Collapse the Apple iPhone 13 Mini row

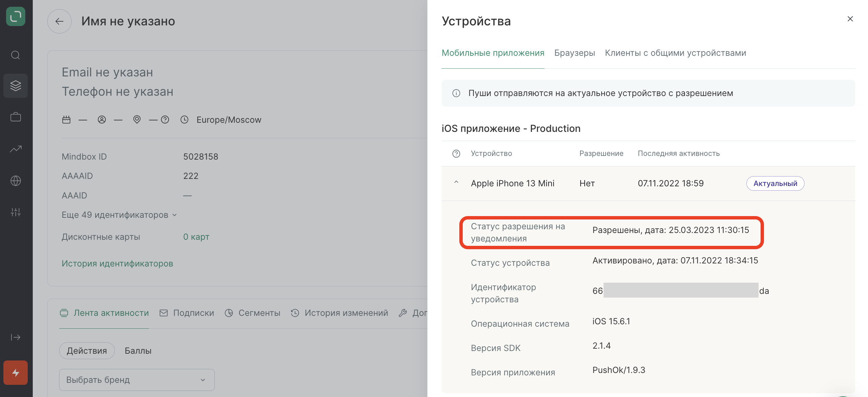pyautogui.click(x=456, y=183)
